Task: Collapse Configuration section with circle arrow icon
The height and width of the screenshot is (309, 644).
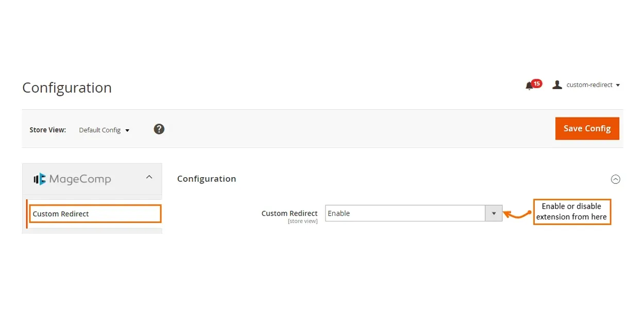Action: point(615,179)
